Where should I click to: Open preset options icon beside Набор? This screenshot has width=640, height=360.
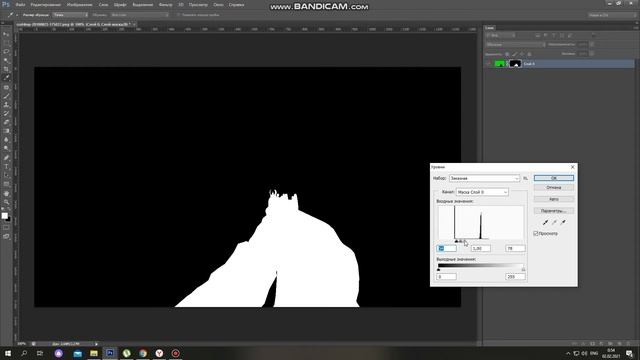525,178
